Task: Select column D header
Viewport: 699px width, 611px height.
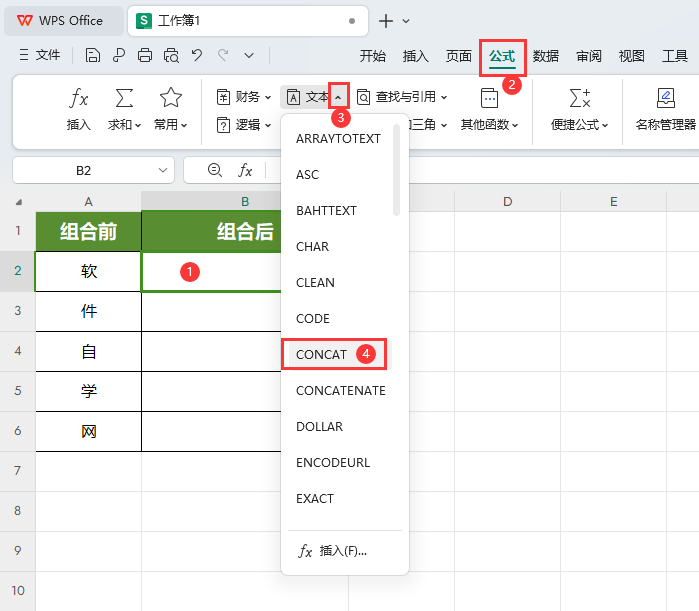Action: pos(507,202)
